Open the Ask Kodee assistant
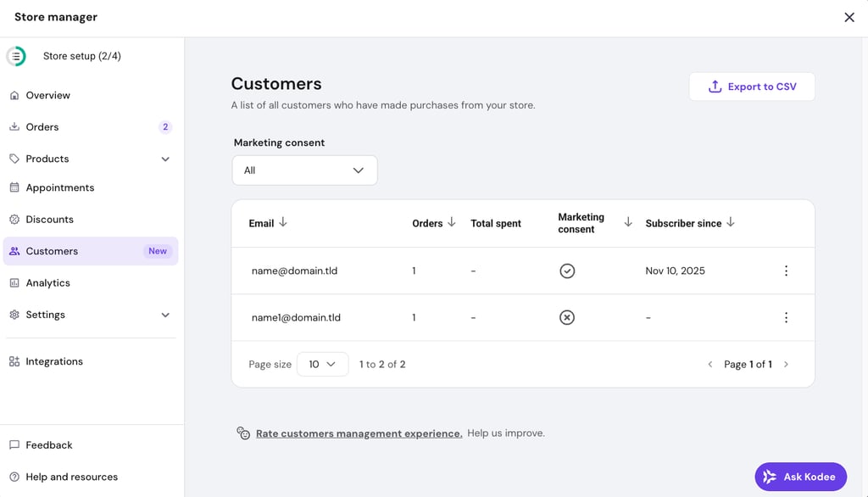The width and height of the screenshot is (868, 497). point(800,477)
